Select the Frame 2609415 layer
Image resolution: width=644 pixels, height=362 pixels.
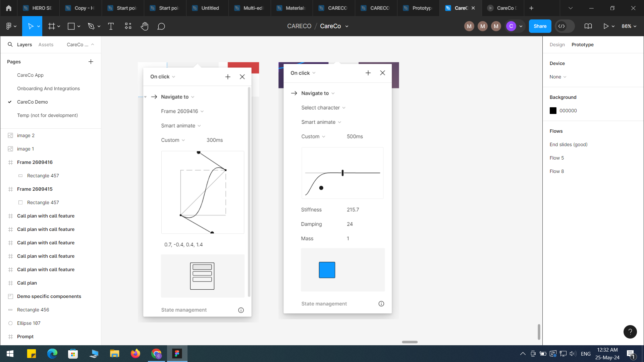click(x=35, y=189)
